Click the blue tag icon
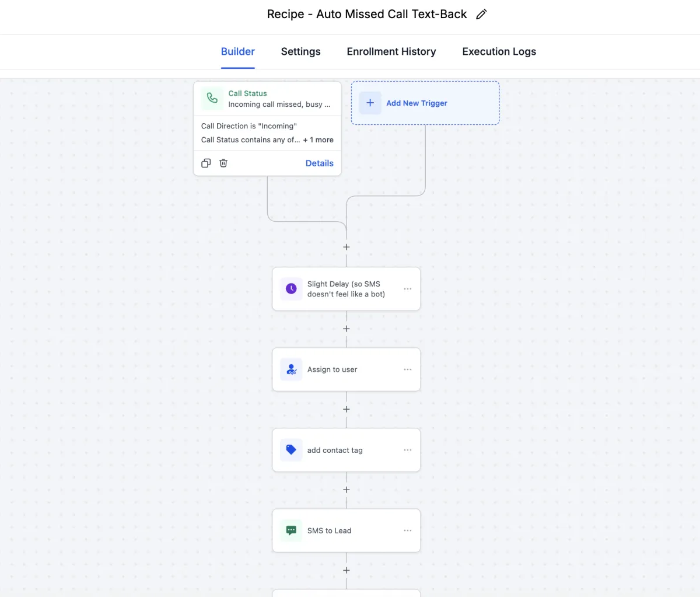This screenshot has height=597, width=700. click(x=291, y=450)
